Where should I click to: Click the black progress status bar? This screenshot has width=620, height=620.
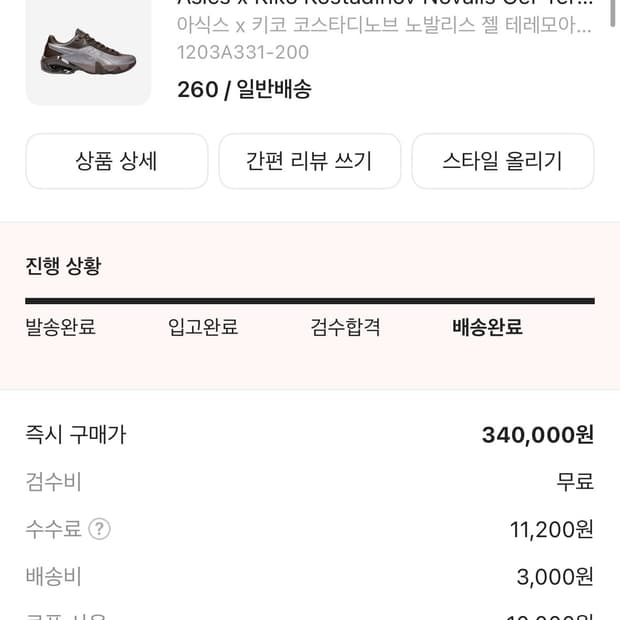point(310,300)
